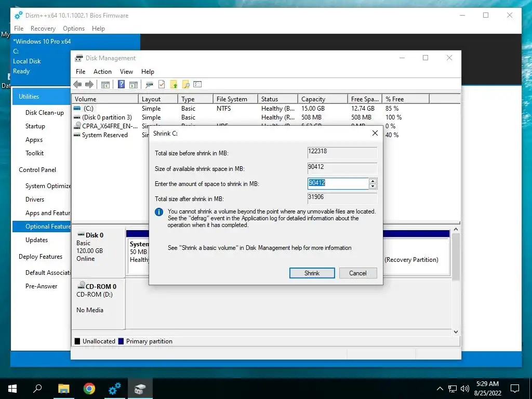Open Toolkit in Dism++ sidebar
Viewport: 532px width, 399px height.
pos(35,153)
